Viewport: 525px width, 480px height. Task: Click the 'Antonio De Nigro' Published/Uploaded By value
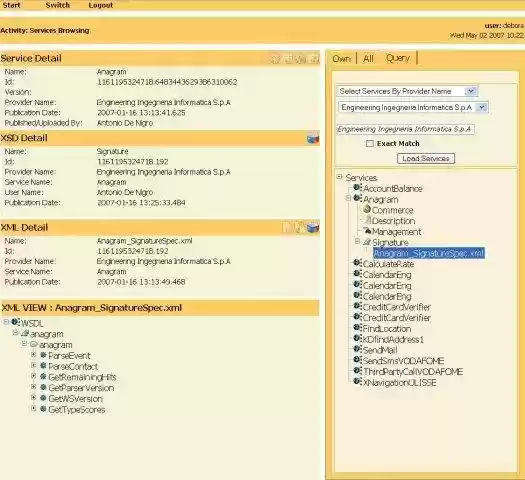point(125,123)
